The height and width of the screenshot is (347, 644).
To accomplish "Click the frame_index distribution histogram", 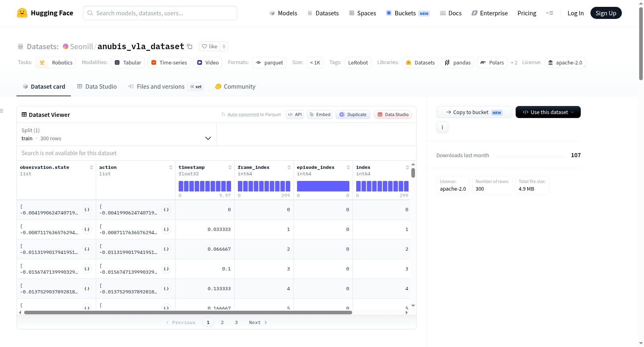I will pos(264,186).
